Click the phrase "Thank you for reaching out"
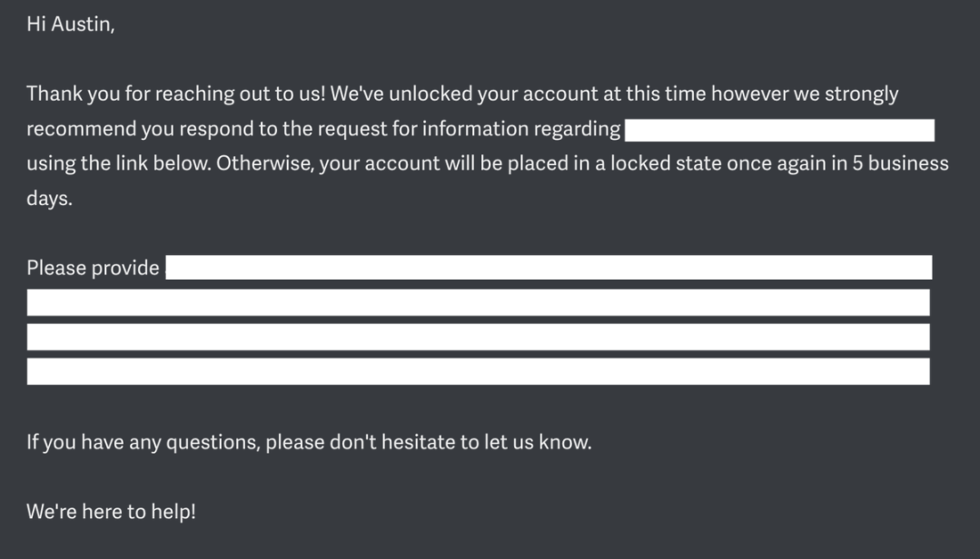The image size is (980, 559). 134,94
